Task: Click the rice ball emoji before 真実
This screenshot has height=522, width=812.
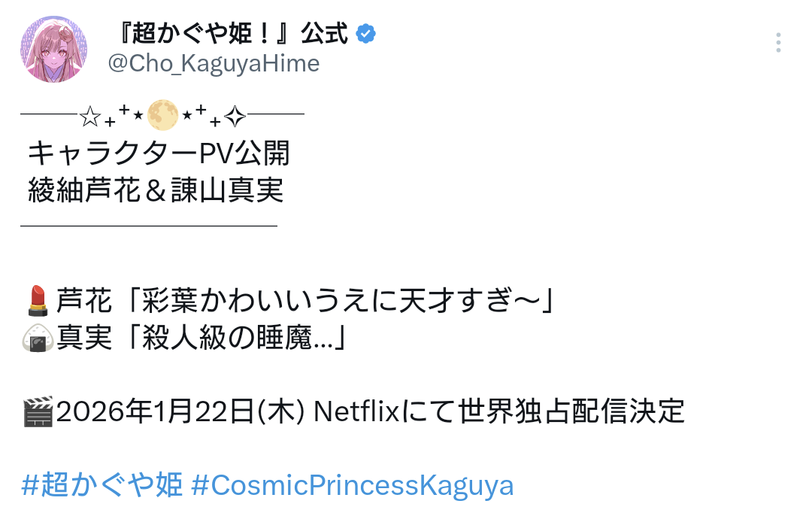Action: click(38, 341)
